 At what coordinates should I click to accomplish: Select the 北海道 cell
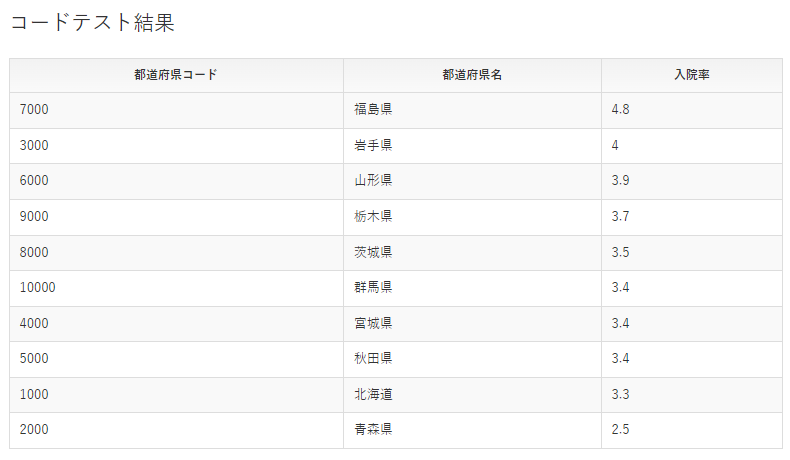[x=472, y=395]
